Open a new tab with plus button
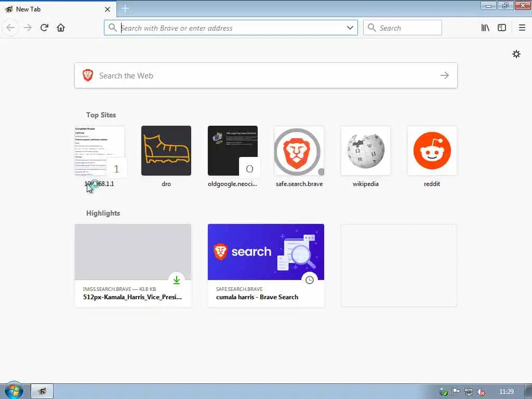 click(x=125, y=8)
